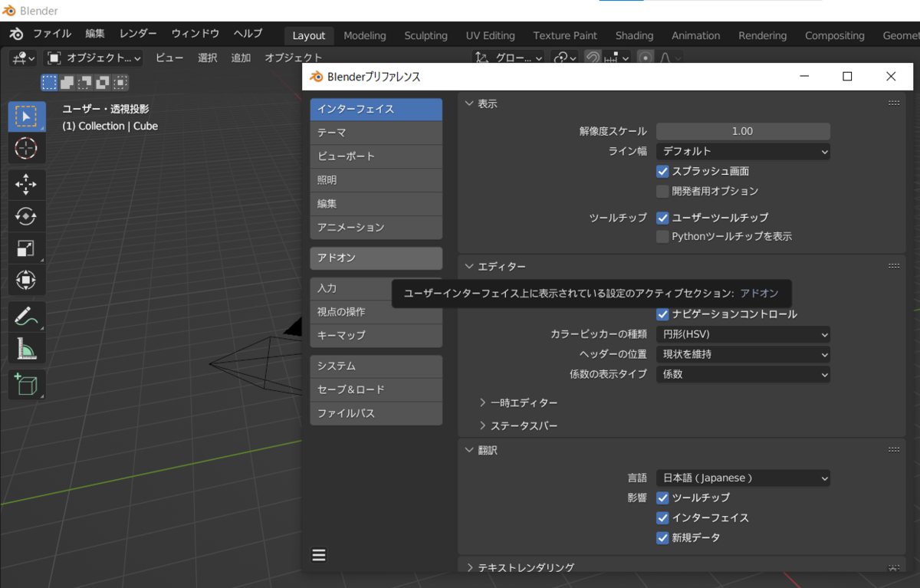The height and width of the screenshot is (588, 920).
Task: Choose the intersect selection mode icon
Action: tap(120, 83)
